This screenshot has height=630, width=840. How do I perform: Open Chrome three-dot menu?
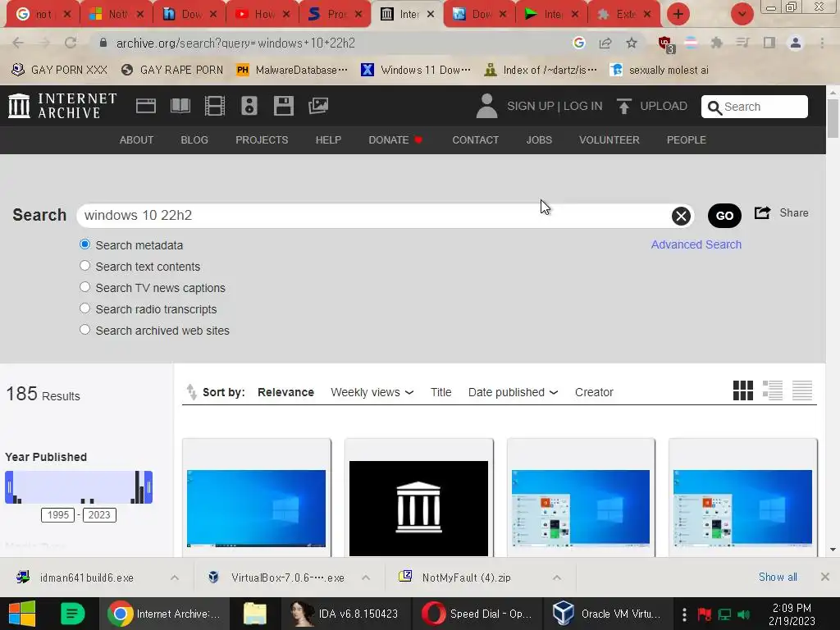point(822,43)
